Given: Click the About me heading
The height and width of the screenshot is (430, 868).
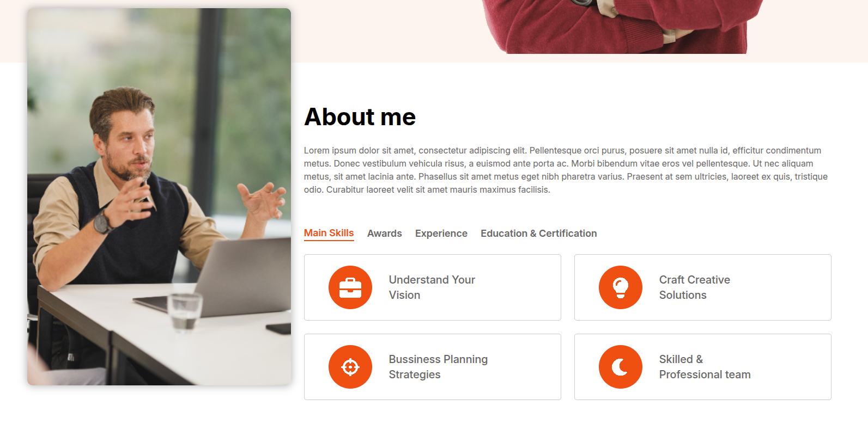Looking at the screenshot, I should click(x=360, y=117).
